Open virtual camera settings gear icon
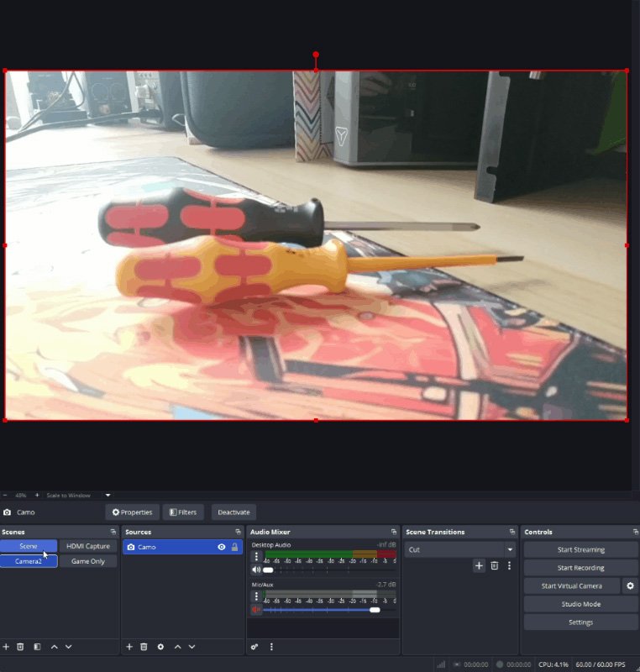 click(630, 585)
